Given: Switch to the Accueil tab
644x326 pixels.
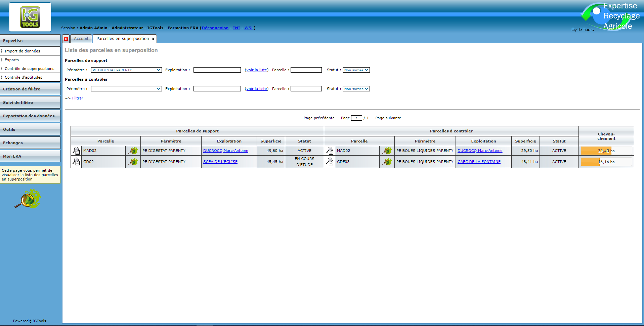Looking at the screenshot, I should tap(81, 39).
